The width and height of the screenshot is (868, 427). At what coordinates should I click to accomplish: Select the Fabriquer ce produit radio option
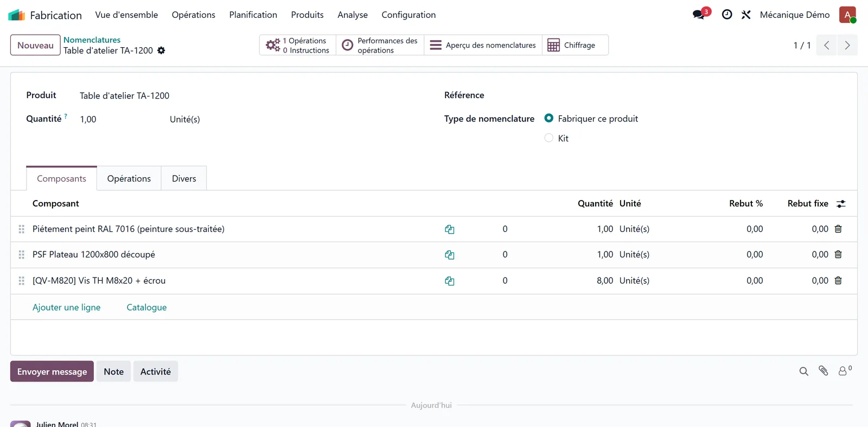tap(549, 118)
